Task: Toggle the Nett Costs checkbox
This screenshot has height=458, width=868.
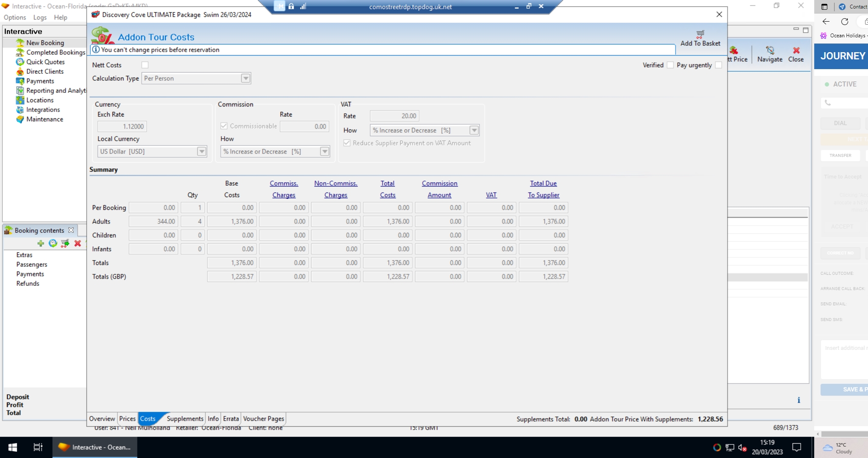Action: [145, 65]
